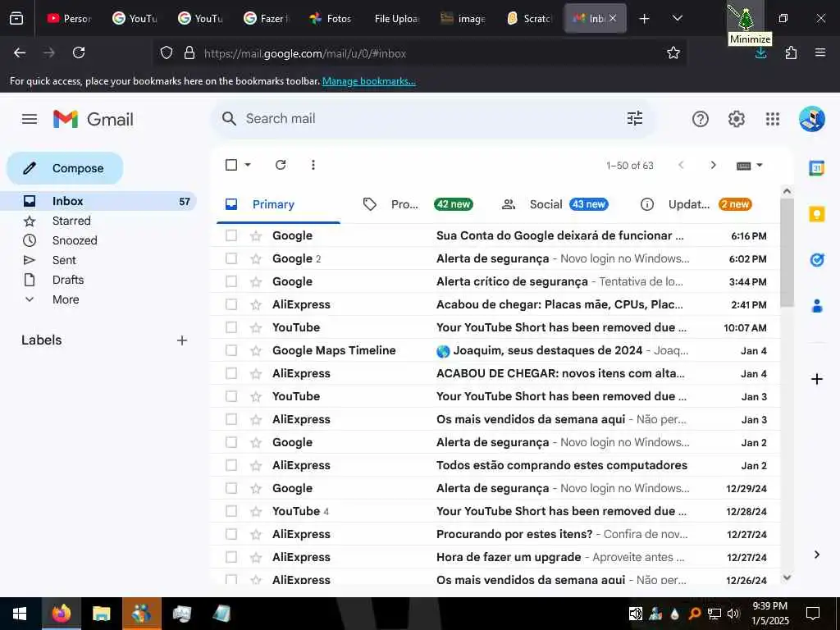Check the Alerta crítico de segurança email
The width and height of the screenshot is (840, 630).
click(x=231, y=282)
